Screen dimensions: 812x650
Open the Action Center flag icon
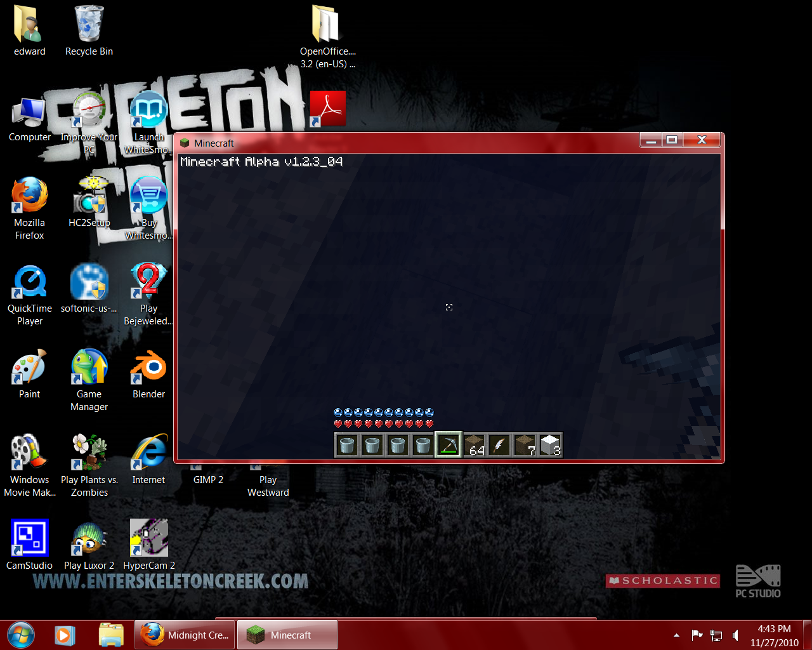tap(697, 635)
